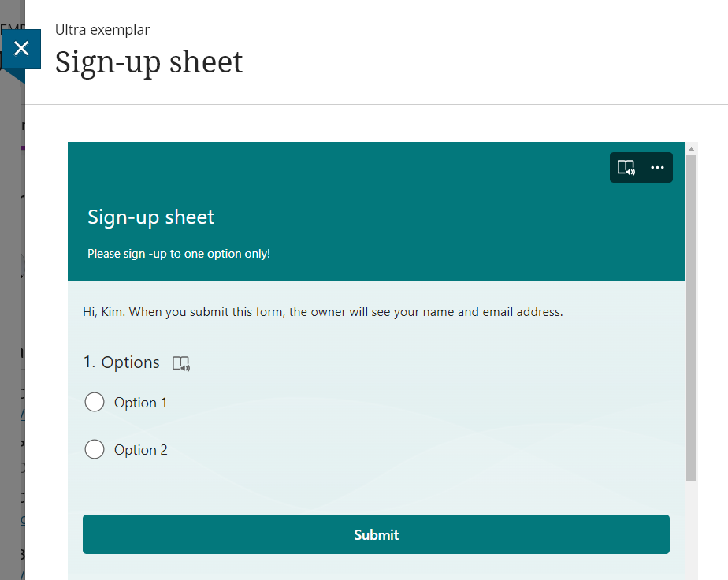Click the form banner title Sign-up sheet
This screenshot has width=728, height=580.
pyautogui.click(x=150, y=217)
